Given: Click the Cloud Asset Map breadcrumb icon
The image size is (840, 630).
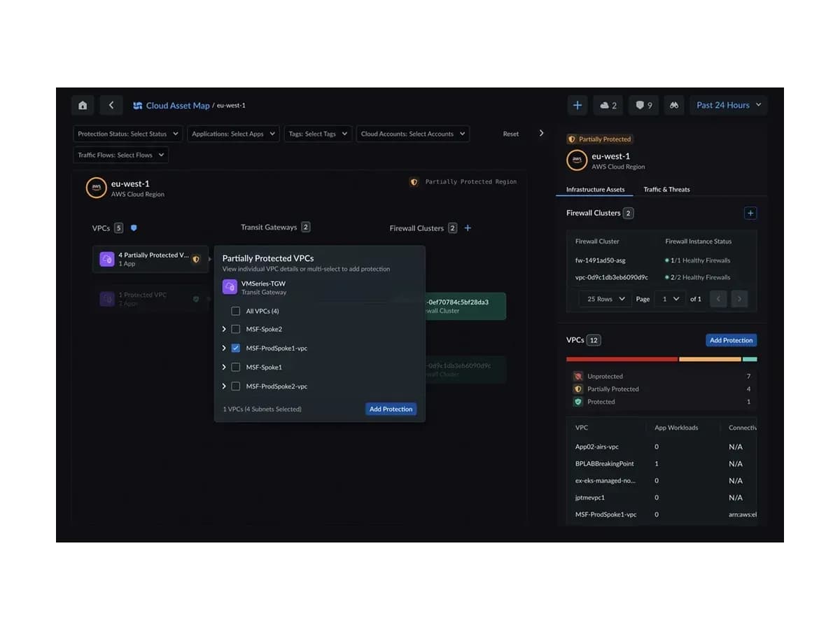Looking at the screenshot, I should [138, 106].
